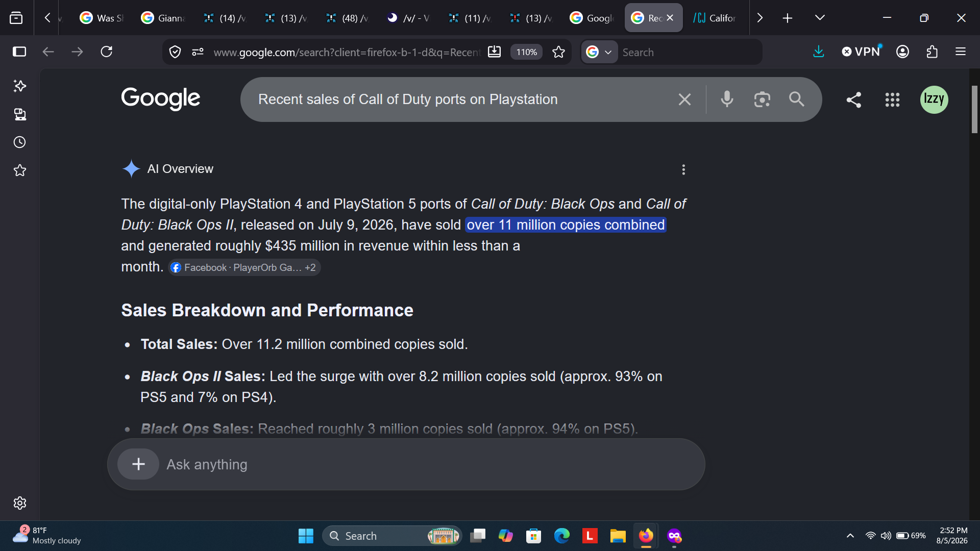980x551 pixels.
Task: Open Firefox View tab list icon
Action: pos(16,18)
